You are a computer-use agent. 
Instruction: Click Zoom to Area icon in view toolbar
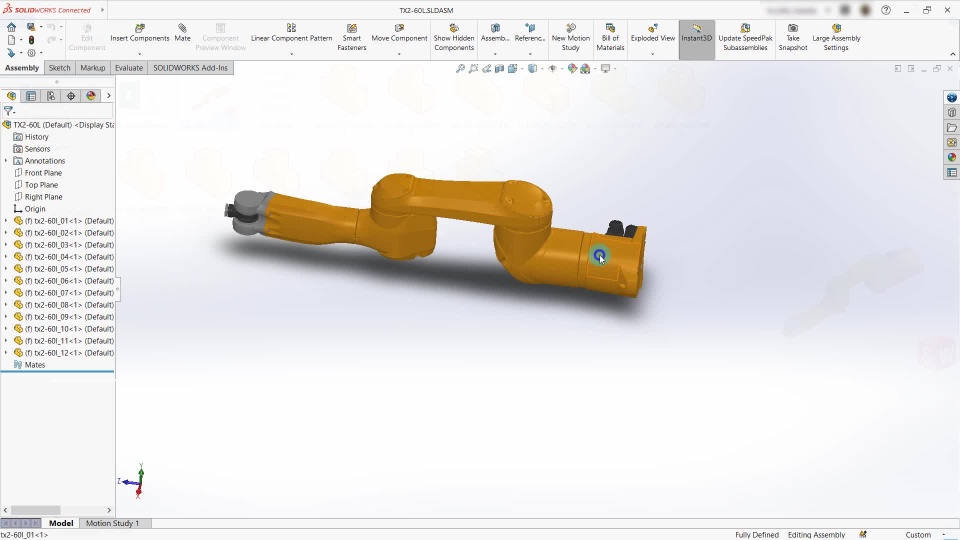[473, 69]
